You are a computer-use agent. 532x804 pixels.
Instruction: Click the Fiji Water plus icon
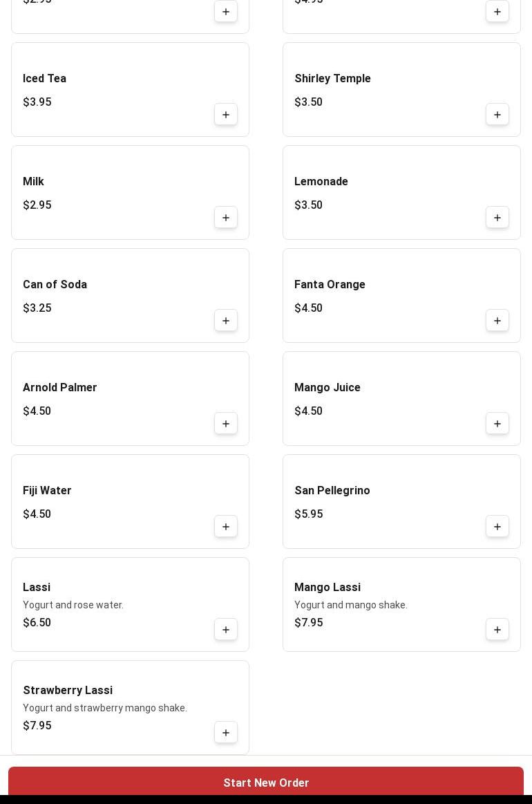(x=226, y=527)
